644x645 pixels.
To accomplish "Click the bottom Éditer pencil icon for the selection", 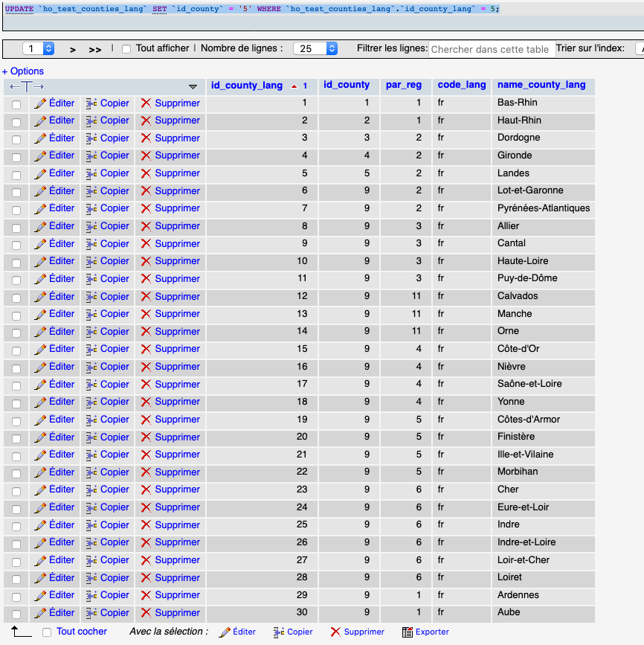I will click(x=225, y=632).
